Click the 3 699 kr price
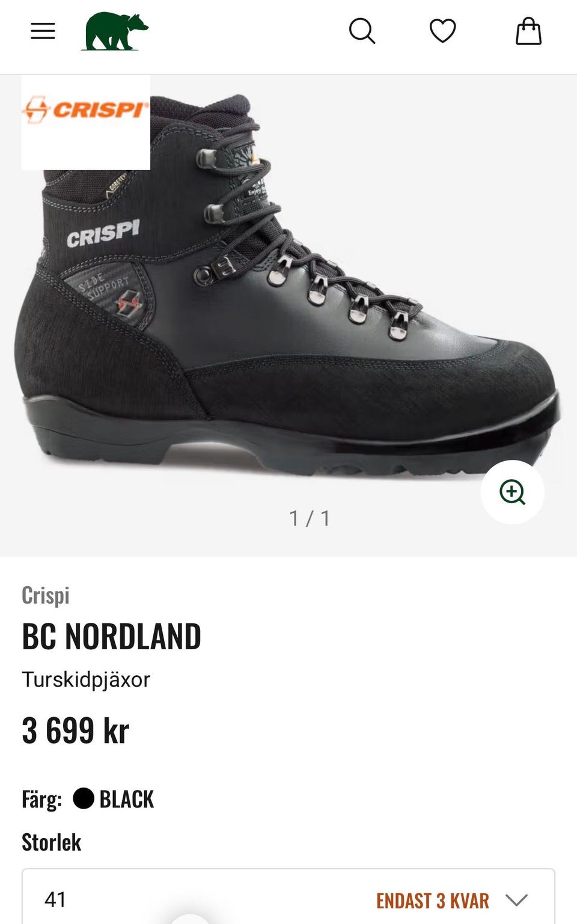Viewport: 577px width, 924px height. (76, 730)
